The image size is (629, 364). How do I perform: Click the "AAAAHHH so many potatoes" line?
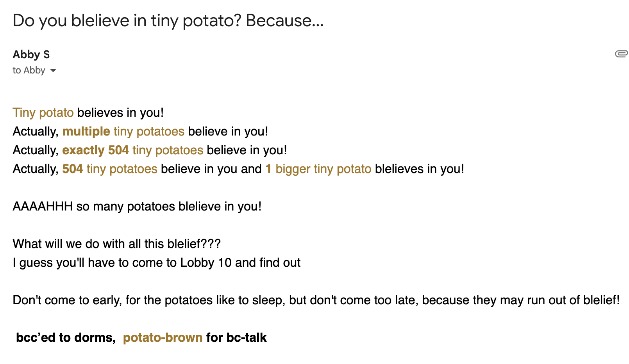point(137,206)
